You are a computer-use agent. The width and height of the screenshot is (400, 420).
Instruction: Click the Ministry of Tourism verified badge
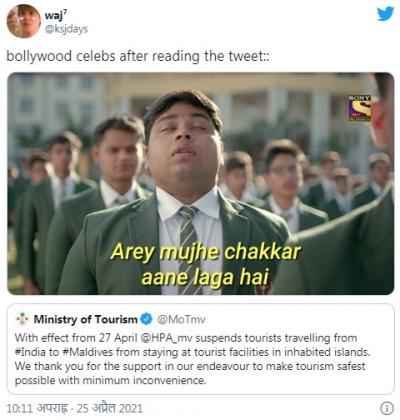coord(146,319)
